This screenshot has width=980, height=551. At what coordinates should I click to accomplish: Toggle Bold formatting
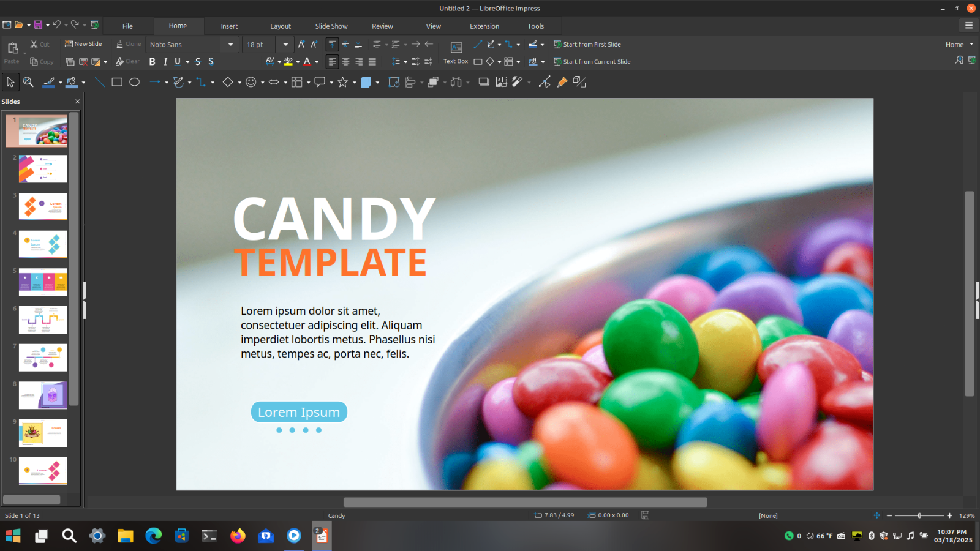[152, 62]
